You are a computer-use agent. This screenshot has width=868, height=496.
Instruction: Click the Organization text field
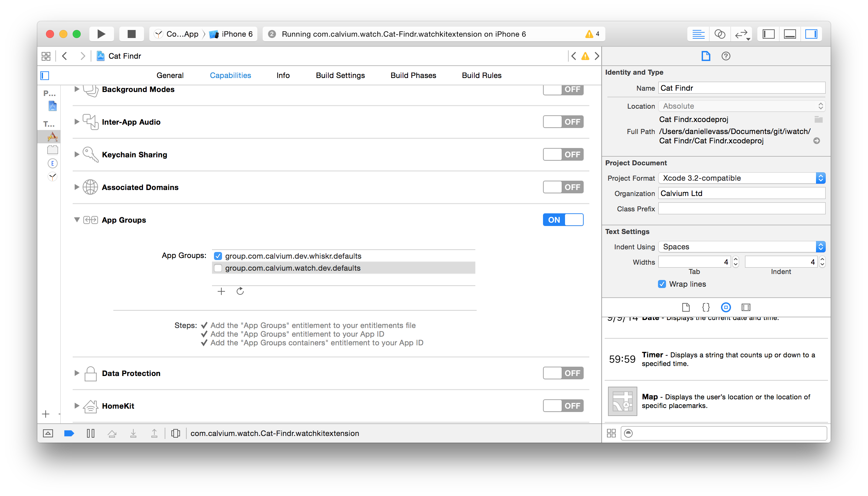click(741, 193)
